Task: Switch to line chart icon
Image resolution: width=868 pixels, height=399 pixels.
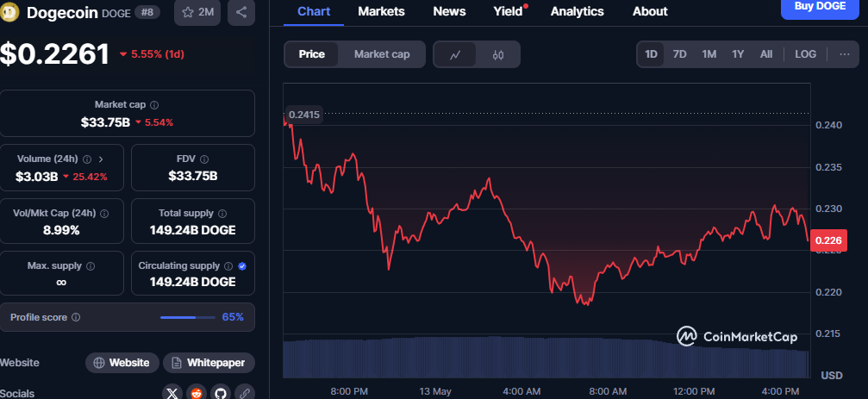Action: 455,54
